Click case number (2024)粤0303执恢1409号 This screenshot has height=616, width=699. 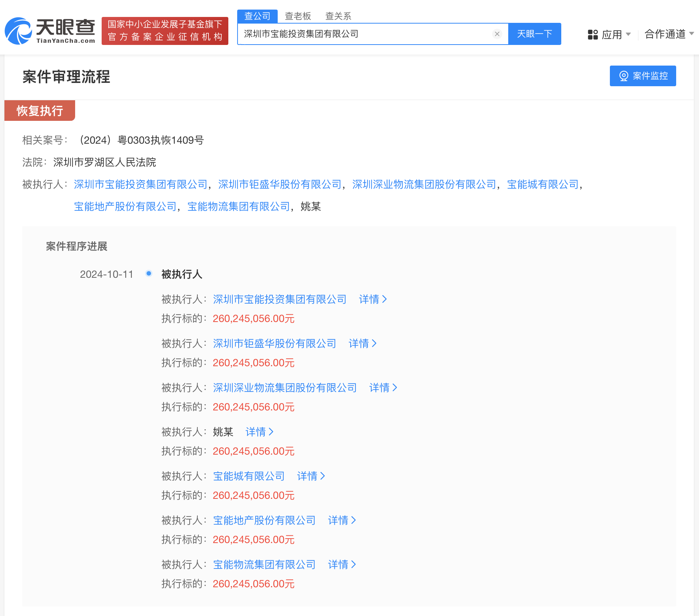click(140, 140)
